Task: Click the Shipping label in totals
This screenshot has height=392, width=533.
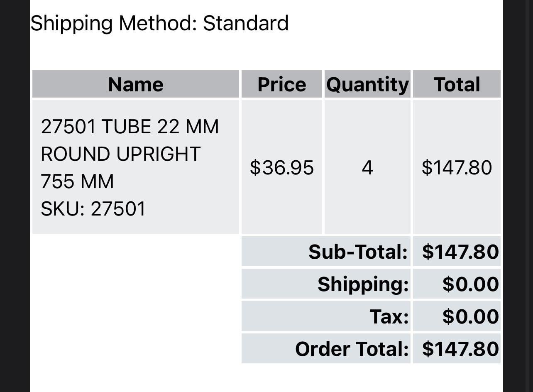Action: (363, 284)
